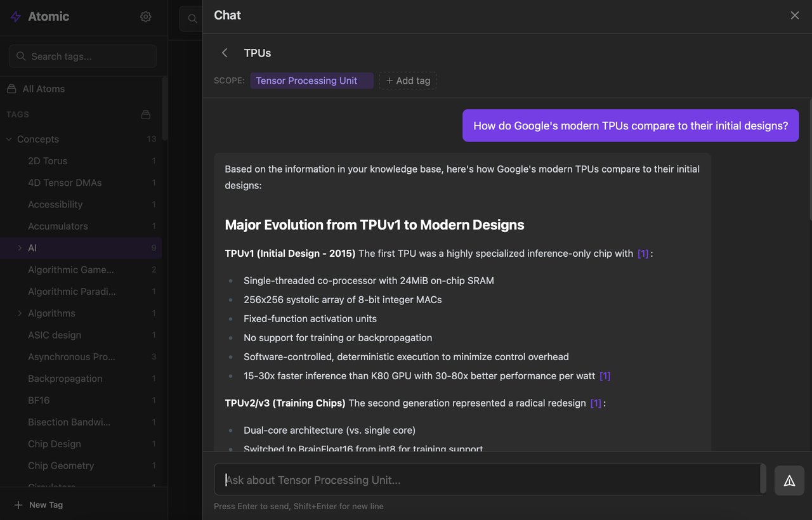
Task: Click the plus icon next to New Tag
Action: [x=18, y=505]
